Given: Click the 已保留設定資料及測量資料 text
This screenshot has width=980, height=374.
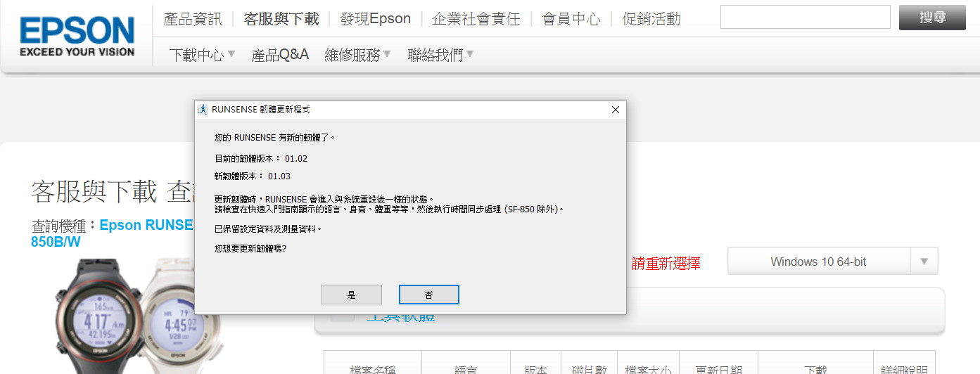Looking at the screenshot, I should click(268, 229).
